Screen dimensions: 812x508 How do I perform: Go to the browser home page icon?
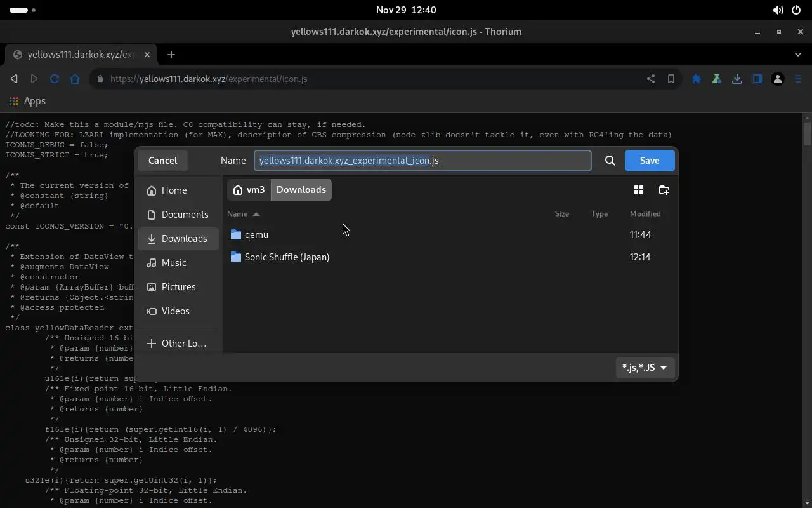[x=75, y=79]
